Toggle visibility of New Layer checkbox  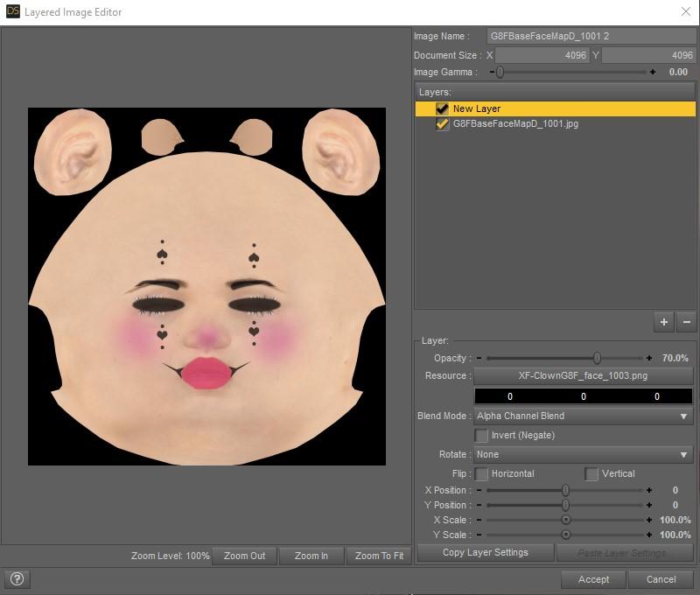[443, 109]
